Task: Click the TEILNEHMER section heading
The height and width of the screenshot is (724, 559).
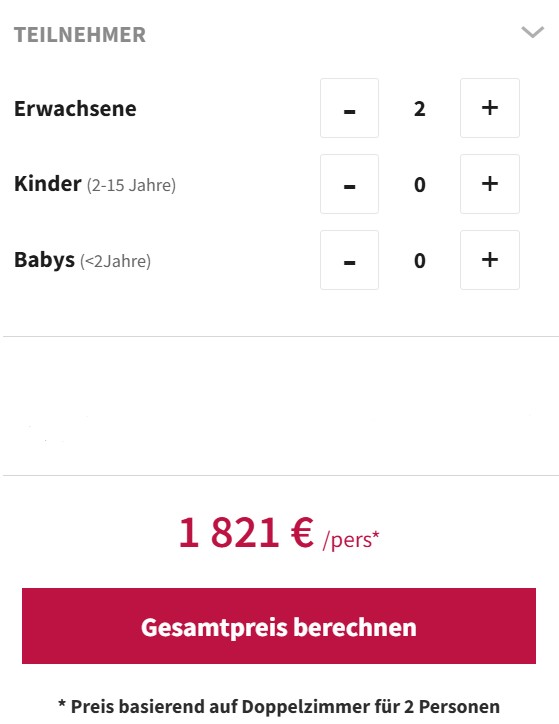Action: 80,35
